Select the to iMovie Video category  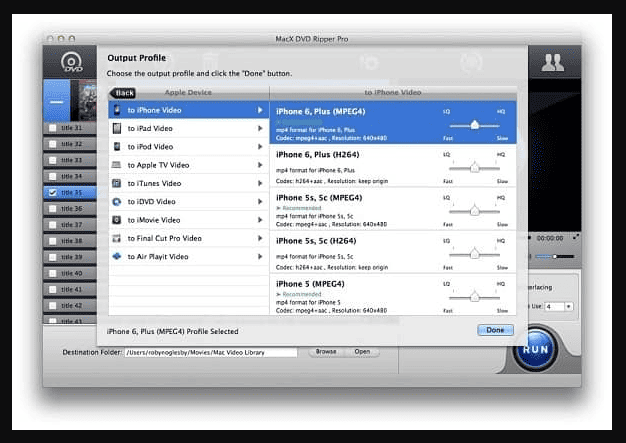coord(188,220)
